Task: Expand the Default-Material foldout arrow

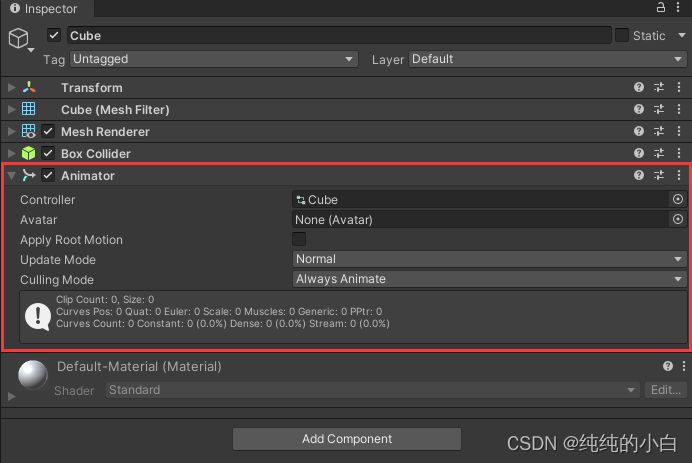Action: (11, 396)
